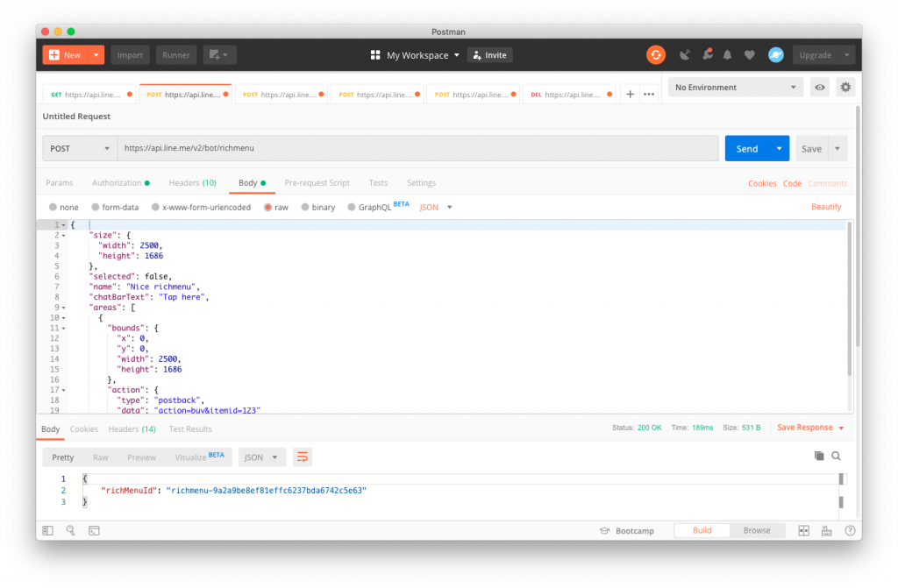Open the help question mark icon

tap(850, 531)
